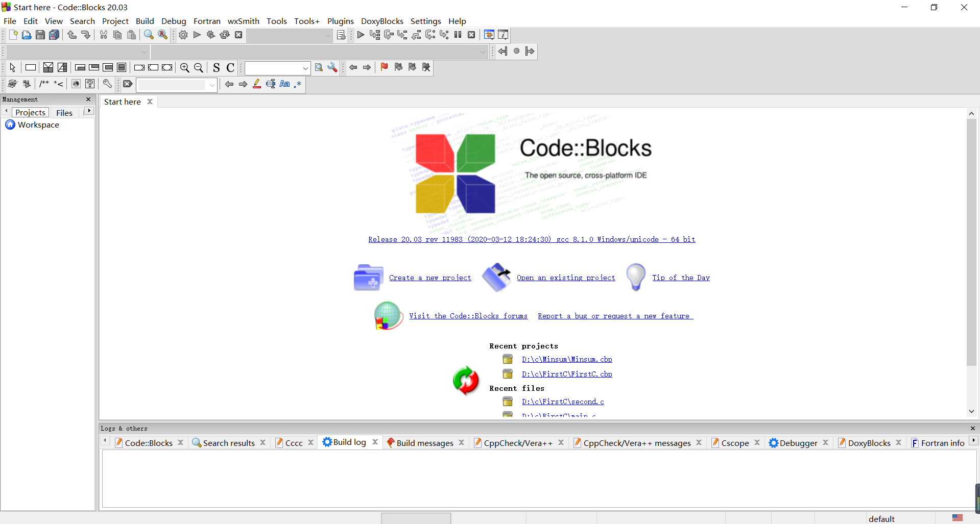Click the Start page scroll up arrow
The width and height of the screenshot is (980, 524).
971,113
